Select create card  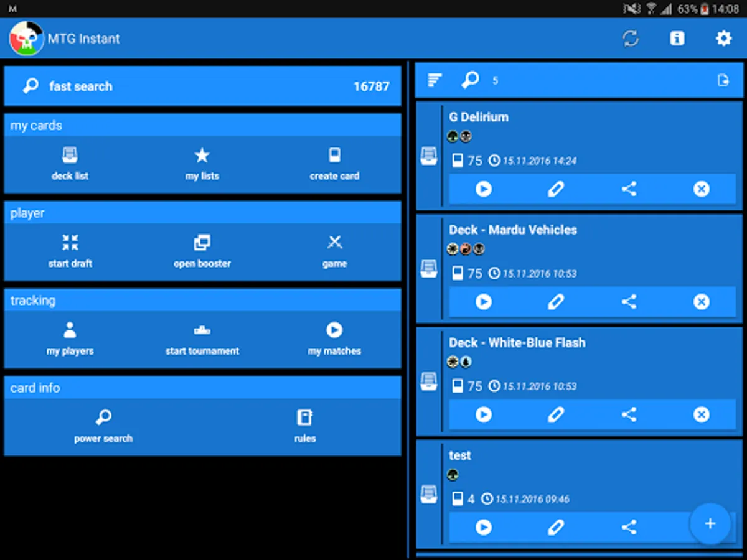point(334,164)
